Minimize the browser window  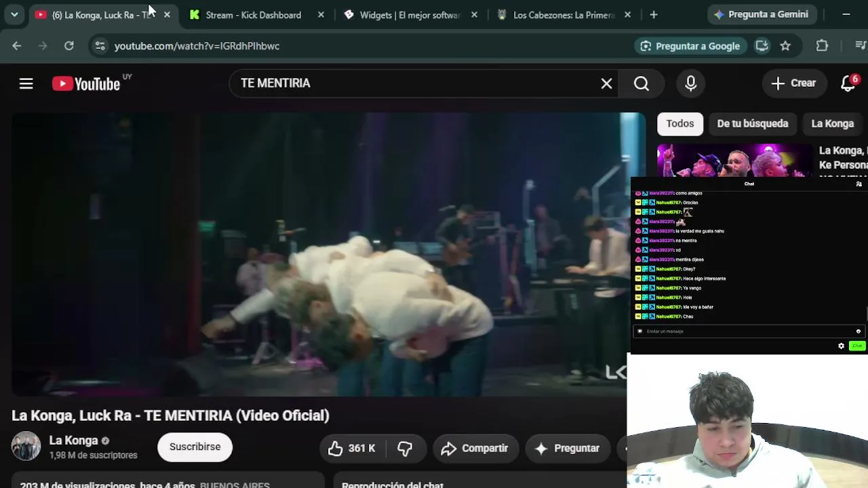click(x=846, y=14)
